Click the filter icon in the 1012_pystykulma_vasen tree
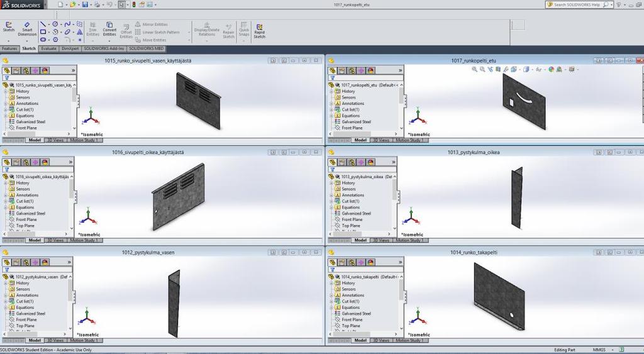Image resolution: width=644 pixels, height=354 pixels. pos(6,270)
